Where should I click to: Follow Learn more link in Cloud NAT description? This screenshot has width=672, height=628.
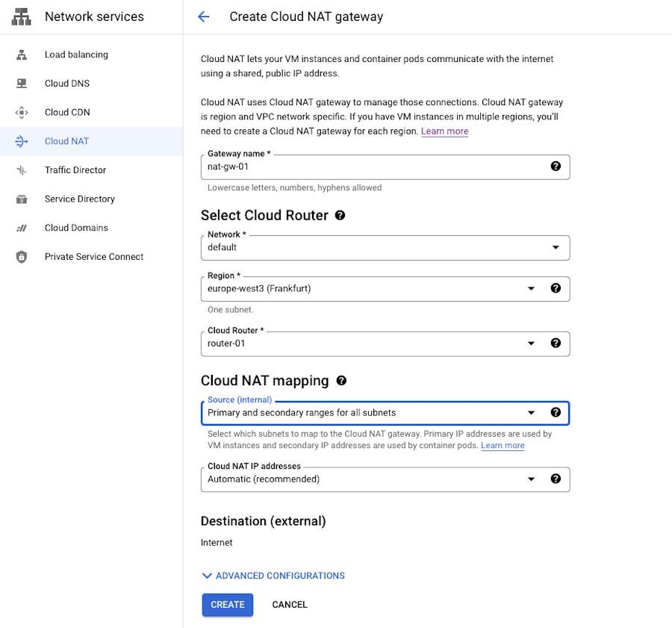(444, 131)
